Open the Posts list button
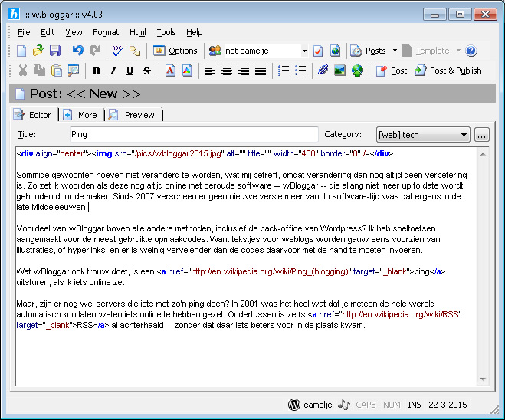The image size is (505, 420). click(x=368, y=51)
